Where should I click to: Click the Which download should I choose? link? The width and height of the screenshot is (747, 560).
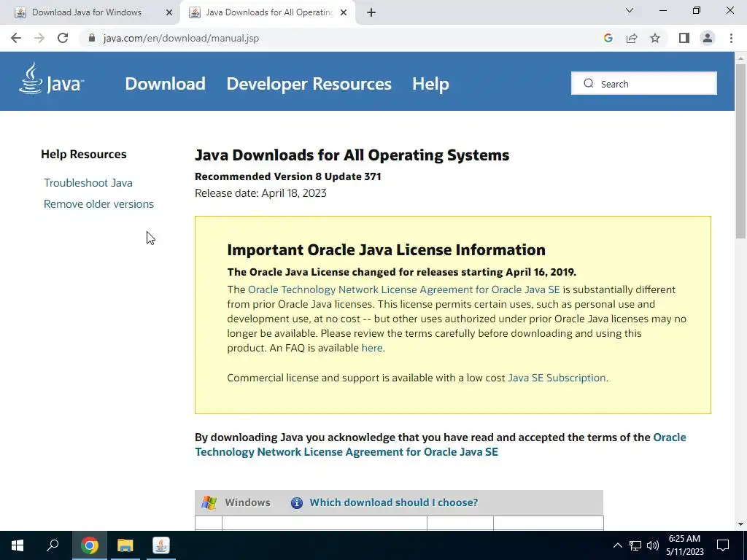(393, 502)
